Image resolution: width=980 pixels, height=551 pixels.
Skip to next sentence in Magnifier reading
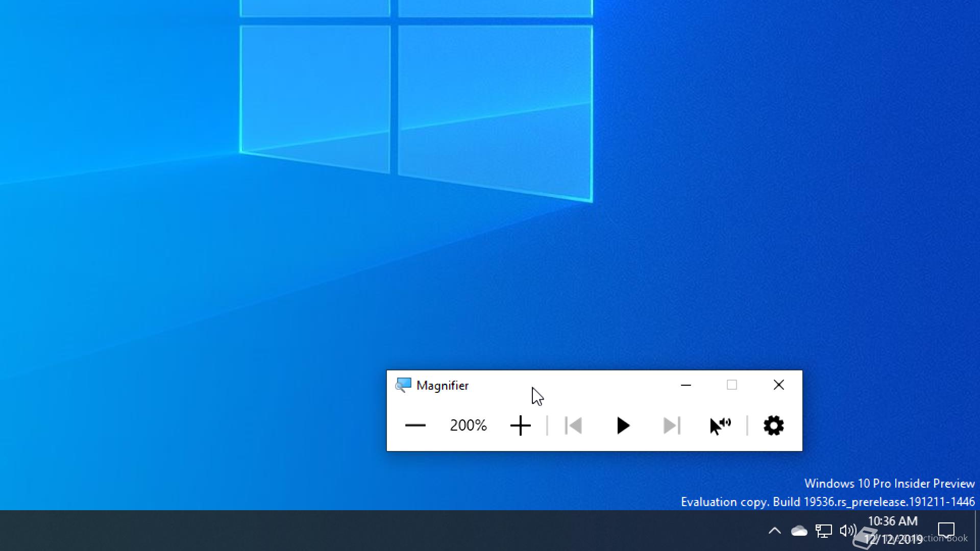tap(672, 425)
